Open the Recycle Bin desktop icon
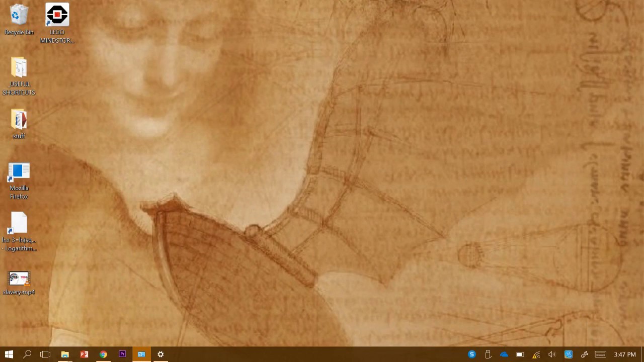Viewport: 644px width, 362px height. [x=19, y=19]
